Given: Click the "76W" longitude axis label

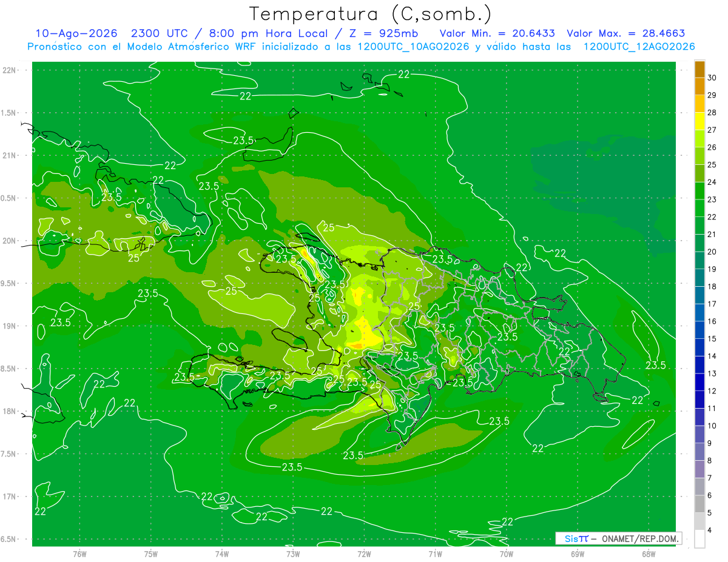Looking at the screenshot, I should pyautogui.click(x=79, y=554).
